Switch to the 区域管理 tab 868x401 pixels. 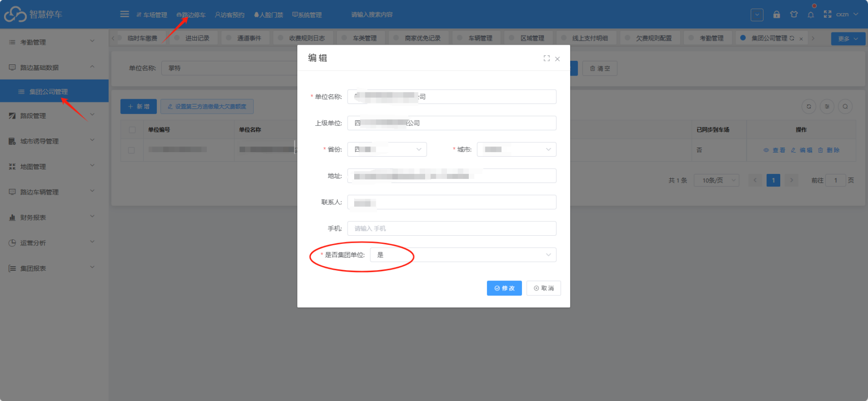click(x=529, y=38)
